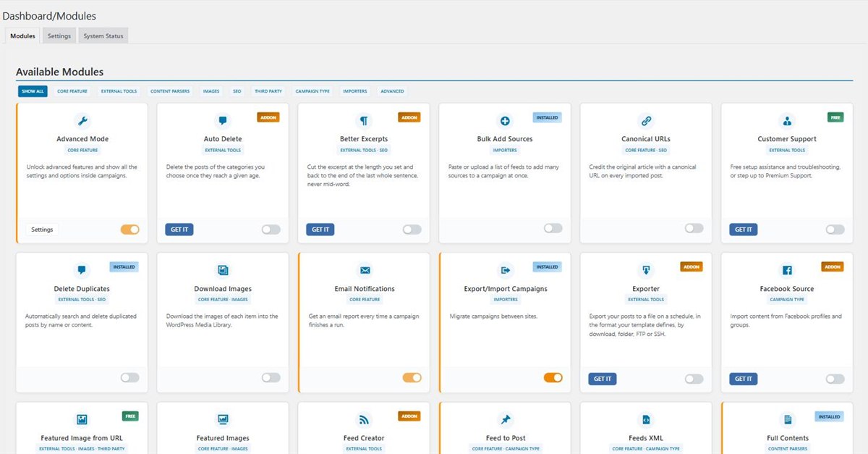Viewport: 868px width, 454px height.
Task: Enable the Auto Delete toggle switch
Action: pos(271,230)
